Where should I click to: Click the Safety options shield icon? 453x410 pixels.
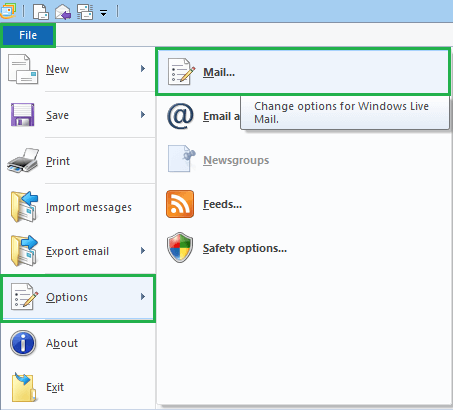pos(180,247)
